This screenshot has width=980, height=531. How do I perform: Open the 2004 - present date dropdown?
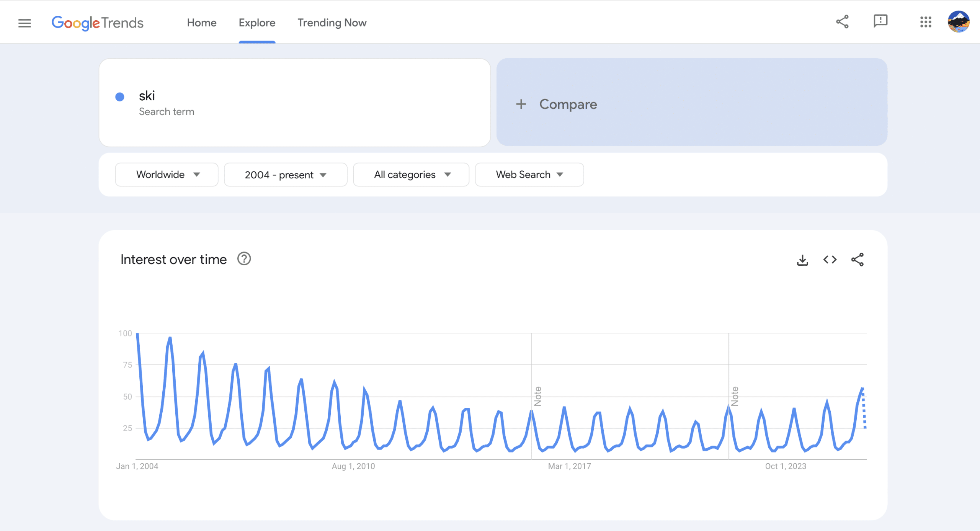coord(285,175)
